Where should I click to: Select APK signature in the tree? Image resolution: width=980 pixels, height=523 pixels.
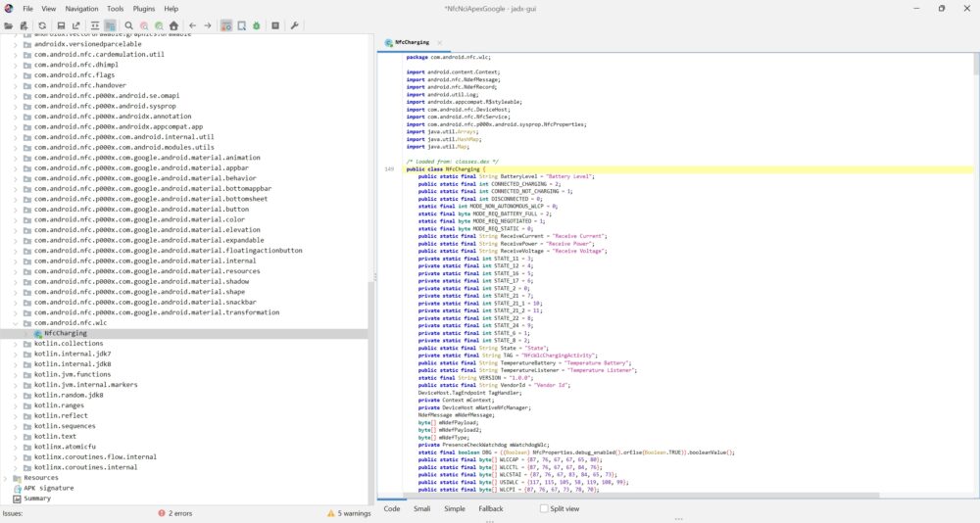click(x=48, y=488)
